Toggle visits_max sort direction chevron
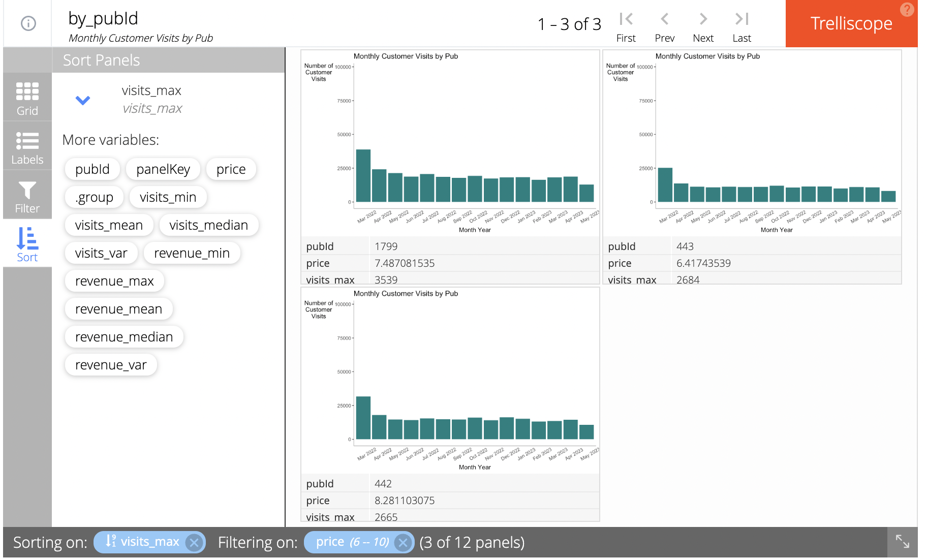This screenshot has height=560, width=927. click(83, 100)
